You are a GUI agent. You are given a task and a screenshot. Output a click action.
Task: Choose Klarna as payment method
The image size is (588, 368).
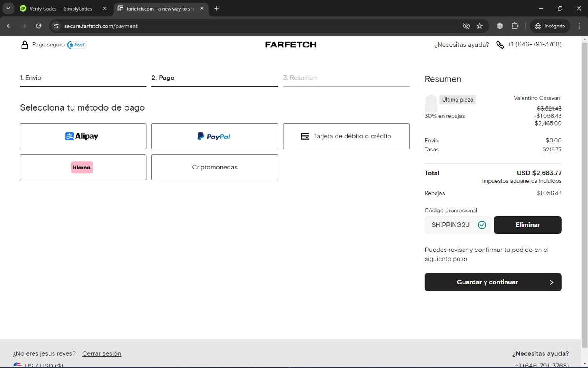coord(83,168)
